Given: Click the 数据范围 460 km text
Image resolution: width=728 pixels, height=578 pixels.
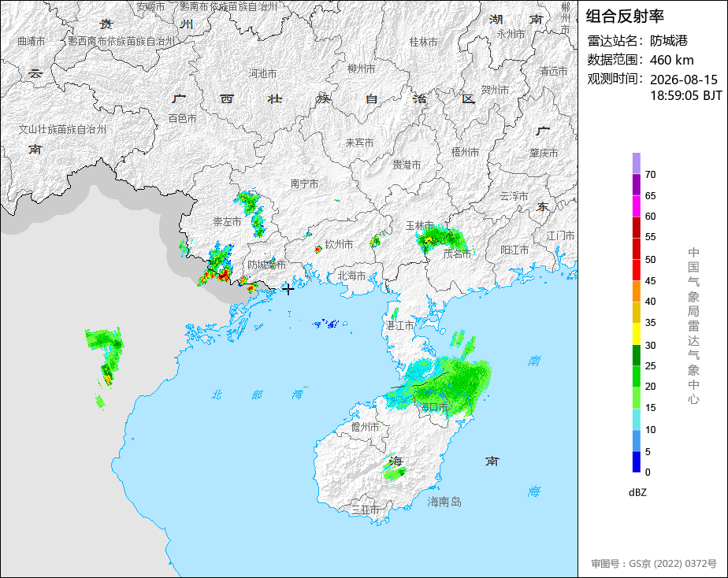Looking at the screenshot, I should (641, 60).
